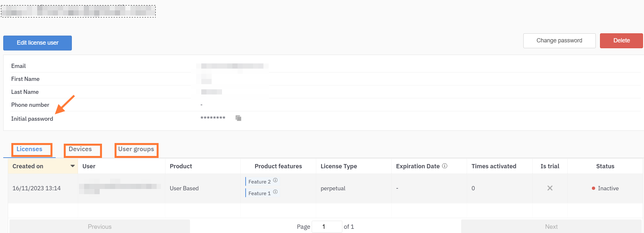Image resolution: width=644 pixels, height=233 pixels.
Task: Sort by the Times activated column header
Action: click(x=494, y=166)
